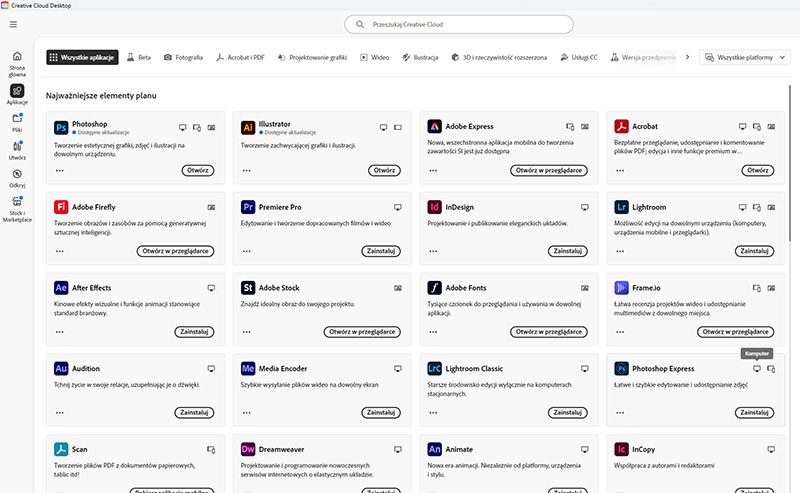Open Adobe Express in browser
The height and width of the screenshot is (493, 800).
(x=549, y=170)
